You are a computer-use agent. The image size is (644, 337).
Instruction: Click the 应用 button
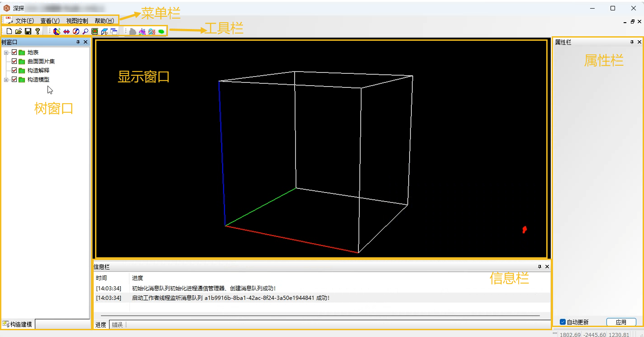tap(621, 322)
